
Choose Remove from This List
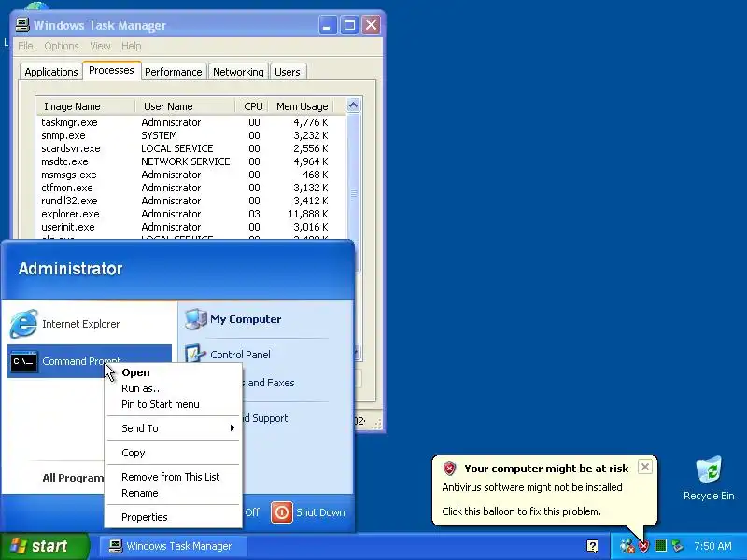point(174,477)
